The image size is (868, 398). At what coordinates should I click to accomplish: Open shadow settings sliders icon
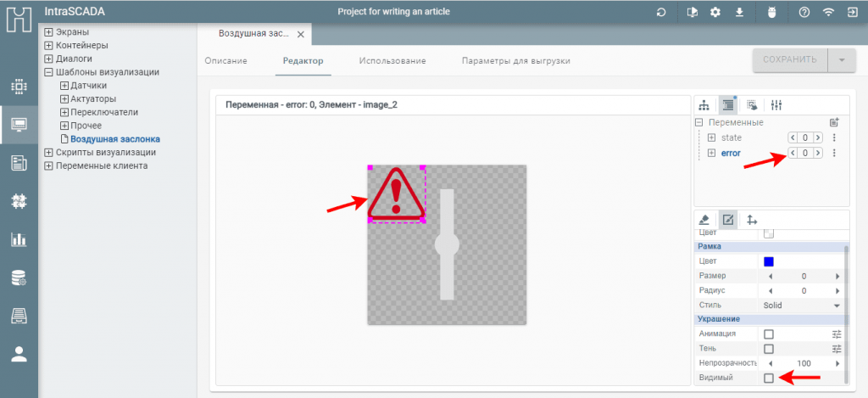(x=837, y=349)
